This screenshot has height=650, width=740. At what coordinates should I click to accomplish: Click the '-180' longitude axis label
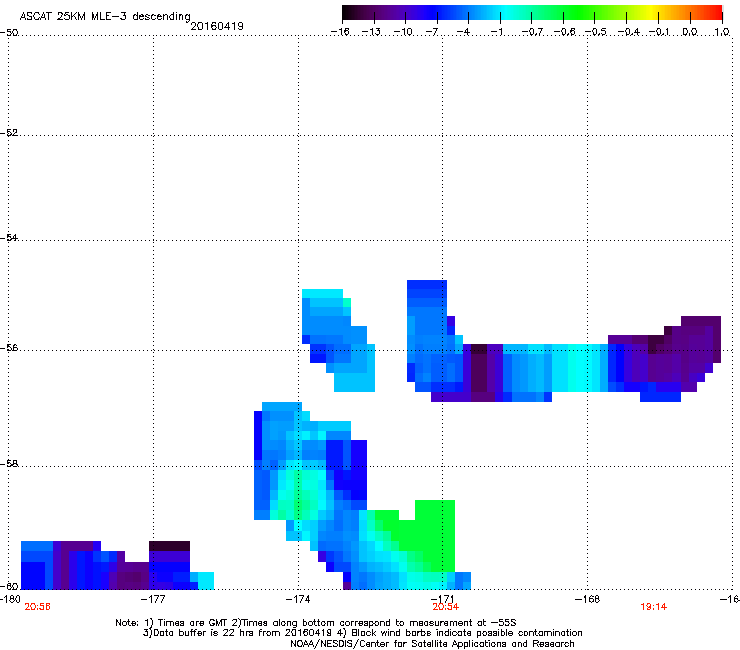coord(10,599)
